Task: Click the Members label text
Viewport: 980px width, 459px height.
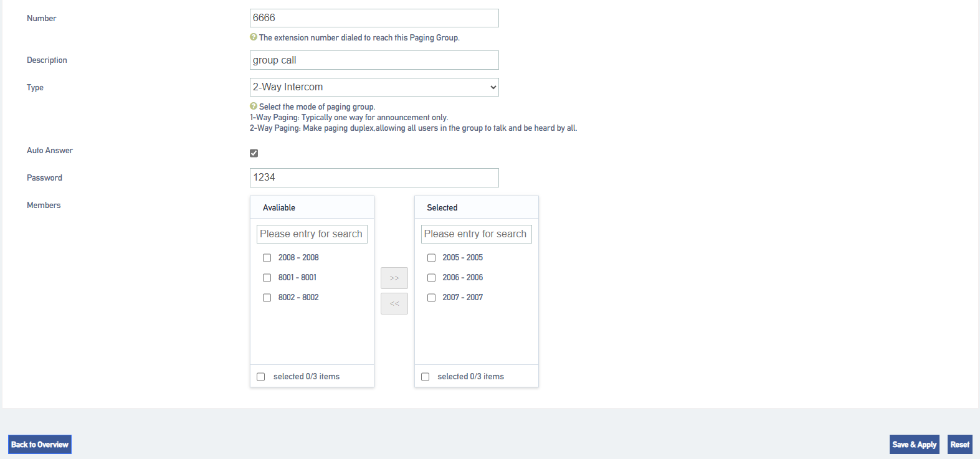Action: (44, 205)
